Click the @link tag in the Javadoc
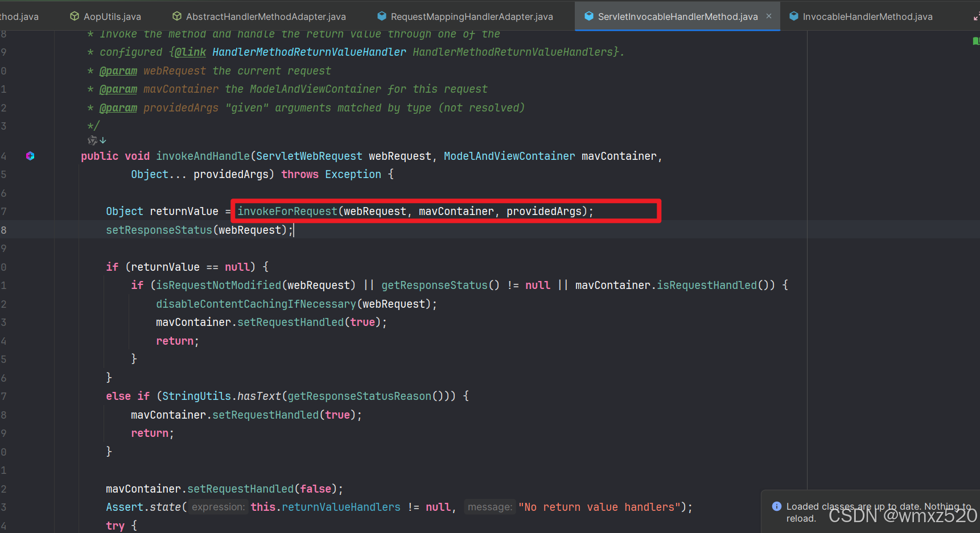Screen dimensions: 980x533 click(x=190, y=52)
